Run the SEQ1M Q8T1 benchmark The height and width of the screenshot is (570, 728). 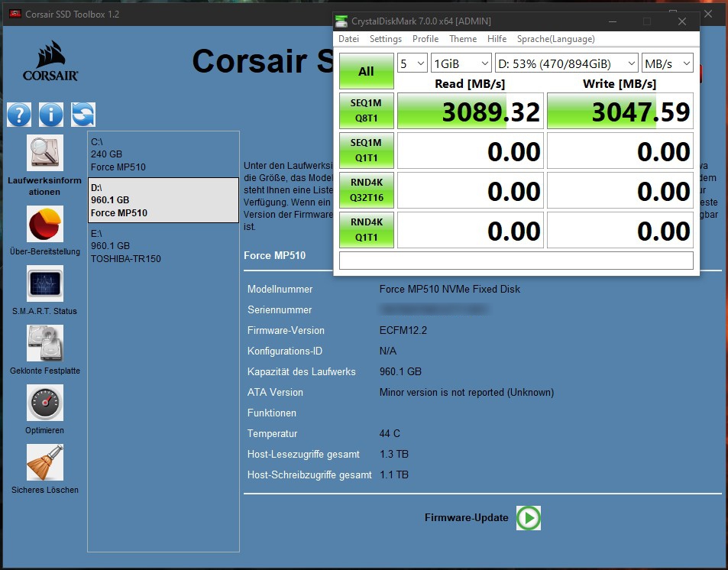367,111
